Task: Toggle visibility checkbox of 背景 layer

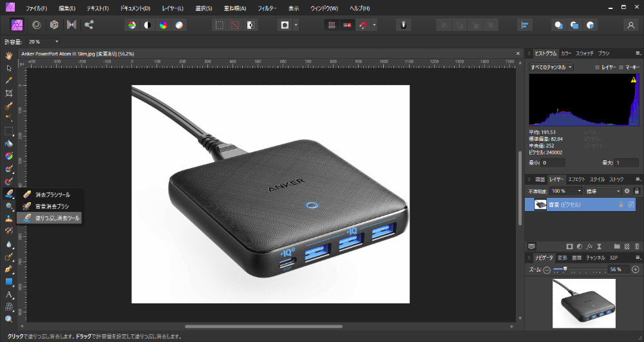Action: pos(631,204)
